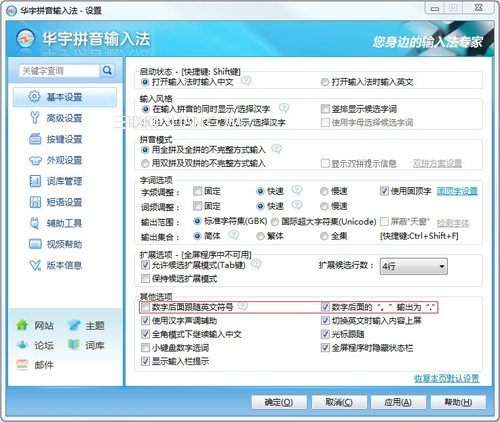Open the 扩展候选行数 4行 dropdown
This screenshot has height=422, width=500.
pos(414,266)
